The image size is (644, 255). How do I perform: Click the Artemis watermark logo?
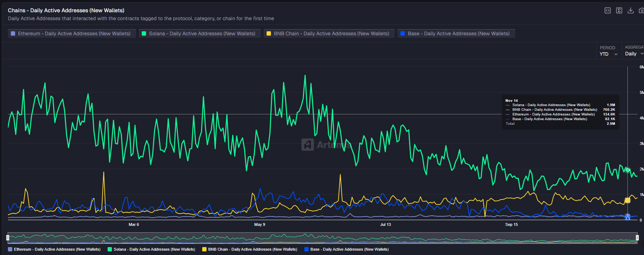click(x=308, y=145)
